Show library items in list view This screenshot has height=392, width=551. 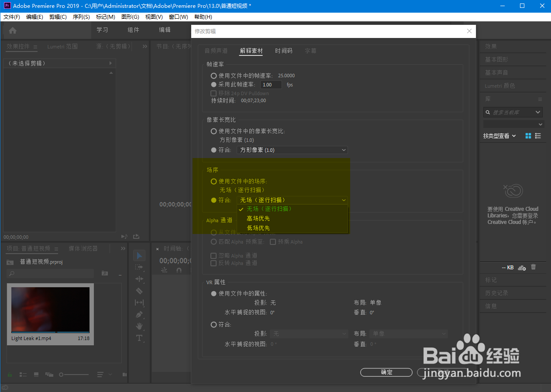tap(538, 136)
